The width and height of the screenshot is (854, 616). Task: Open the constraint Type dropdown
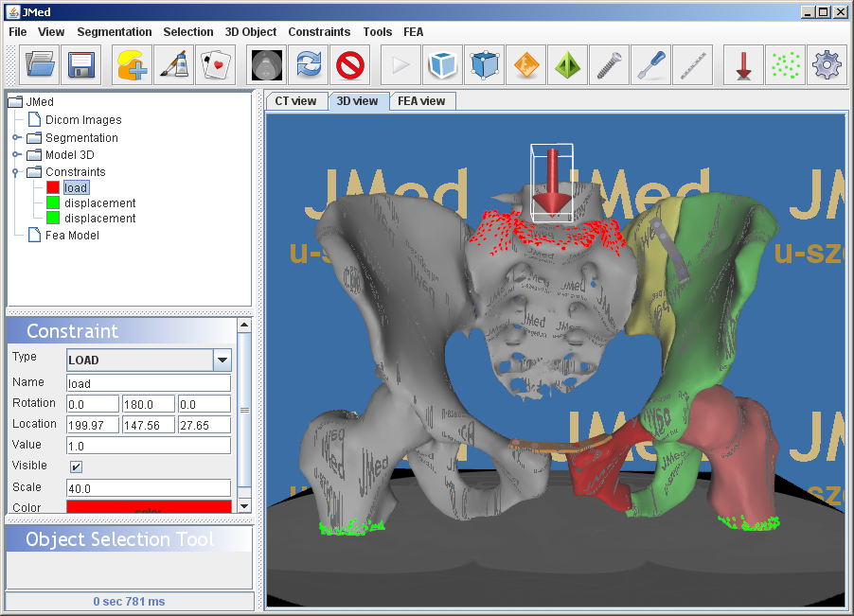coord(222,360)
